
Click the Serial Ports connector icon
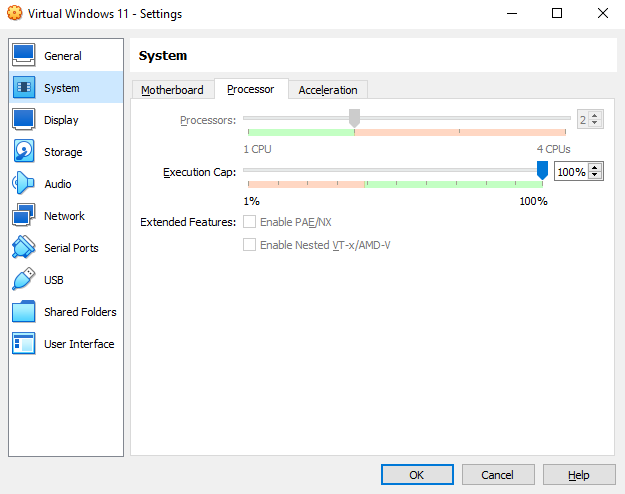click(24, 247)
